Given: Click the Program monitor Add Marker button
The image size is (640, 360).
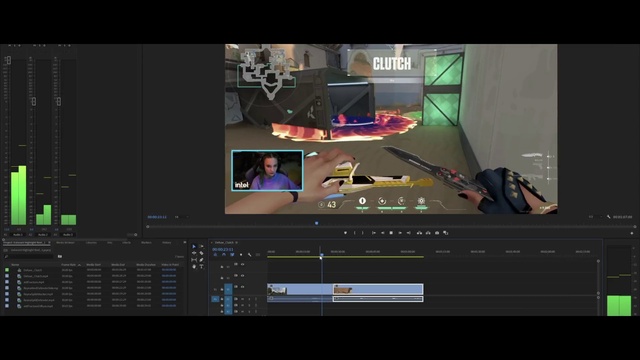Looking at the screenshot, I should tap(345, 233).
